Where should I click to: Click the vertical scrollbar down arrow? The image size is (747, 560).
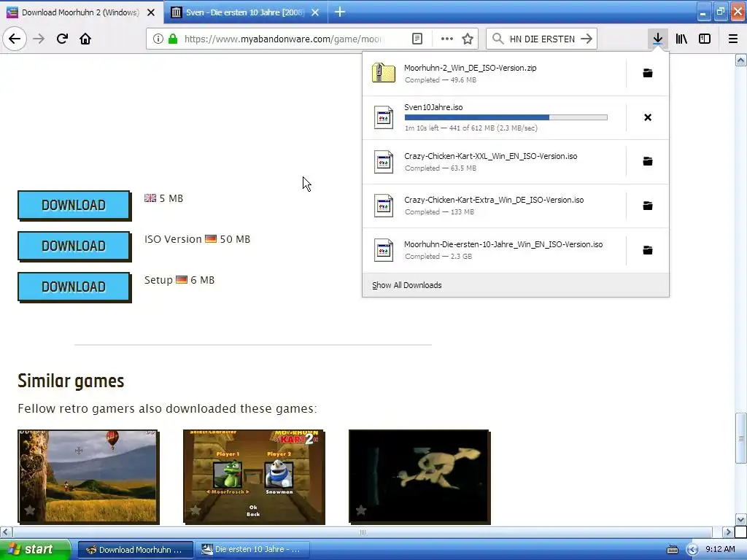coord(741,519)
